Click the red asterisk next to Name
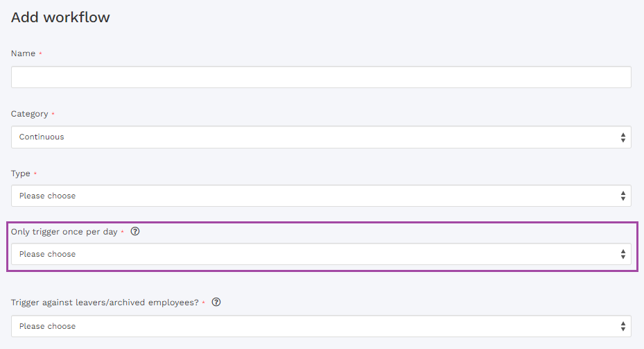 [x=40, y=54]
